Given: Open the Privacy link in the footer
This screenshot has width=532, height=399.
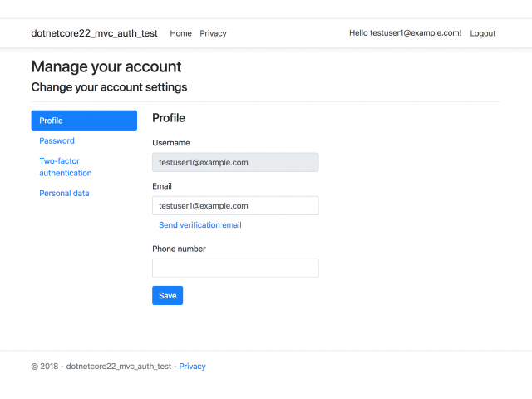Looking at the screenshot, I should (192, 367).
